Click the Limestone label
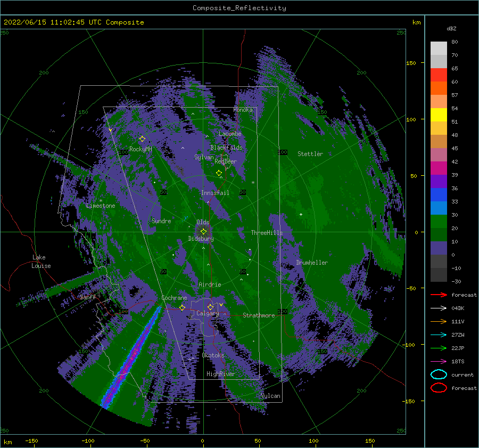This screenshot has width=479, height=448. click(101, 206)
